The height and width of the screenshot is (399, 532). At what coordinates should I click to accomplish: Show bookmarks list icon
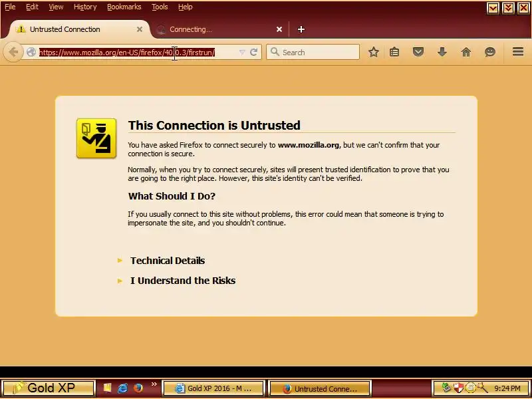tap(394, 53)
